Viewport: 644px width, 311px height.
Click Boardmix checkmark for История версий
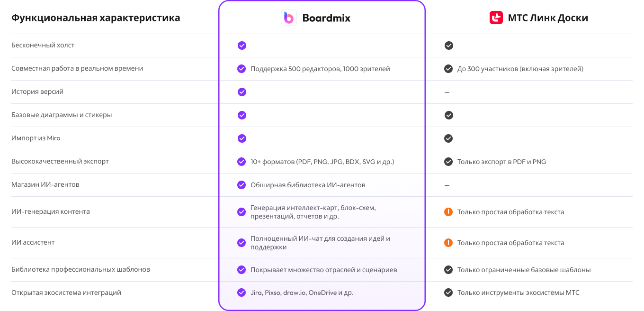coord(241,92)
